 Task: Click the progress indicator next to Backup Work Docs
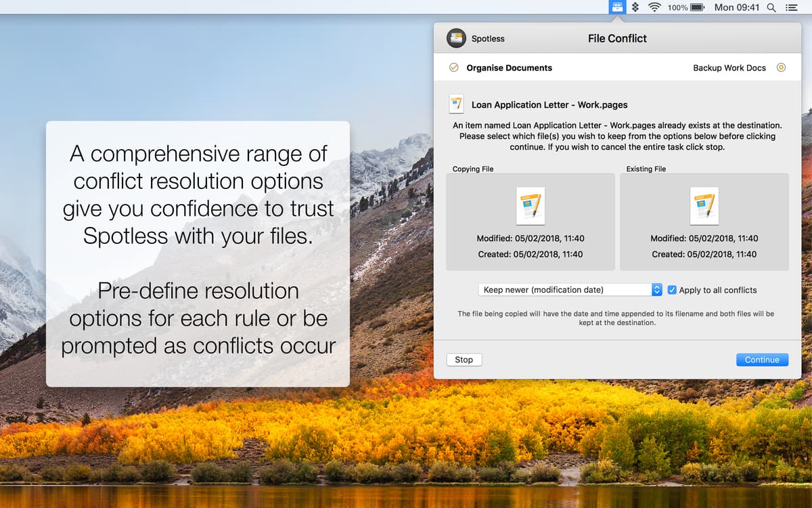782,68
